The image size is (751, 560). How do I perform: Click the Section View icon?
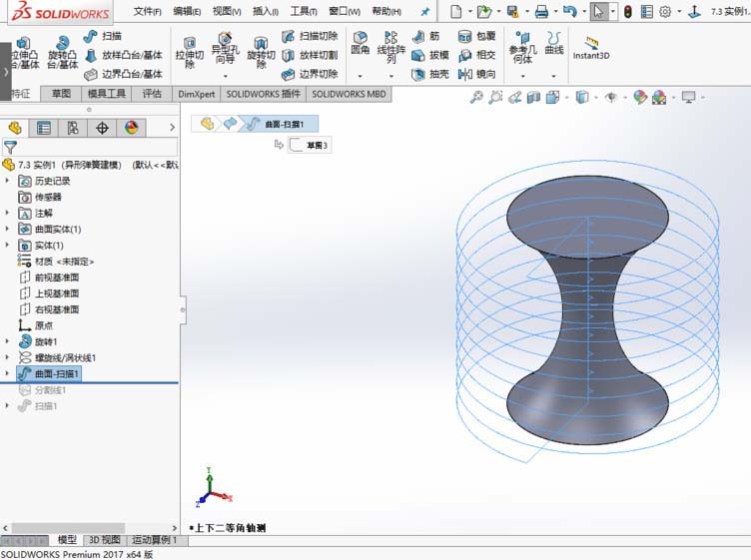pyautogui.click(x=533, y=97)
